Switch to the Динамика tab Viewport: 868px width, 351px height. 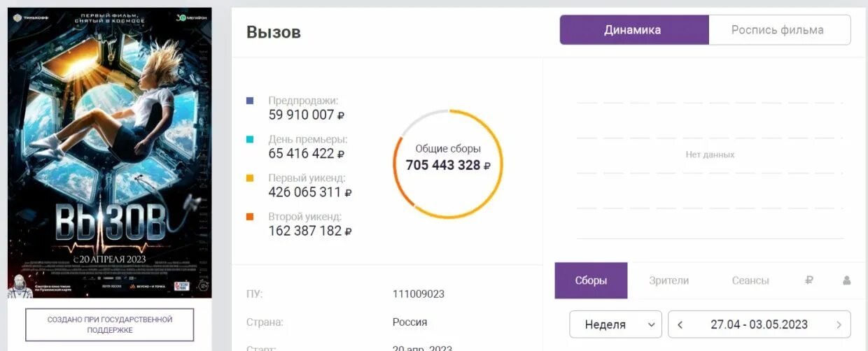[x=634, y=30]
